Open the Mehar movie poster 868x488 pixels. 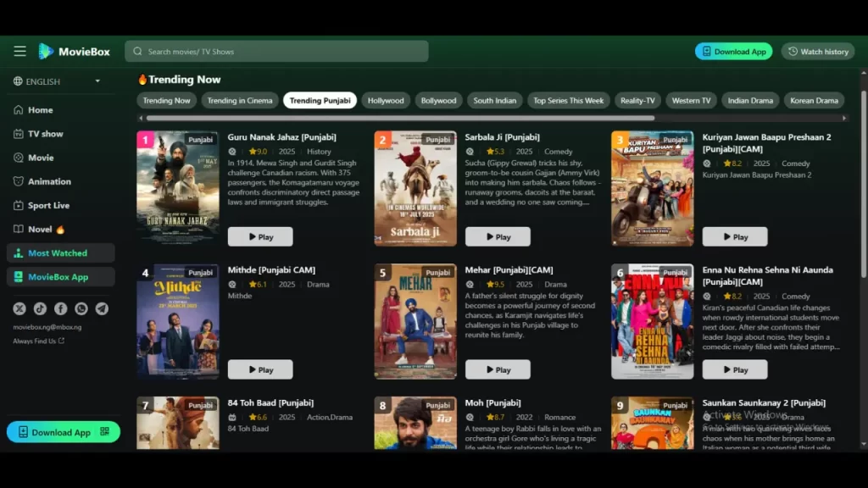click(x=415, y=321)
